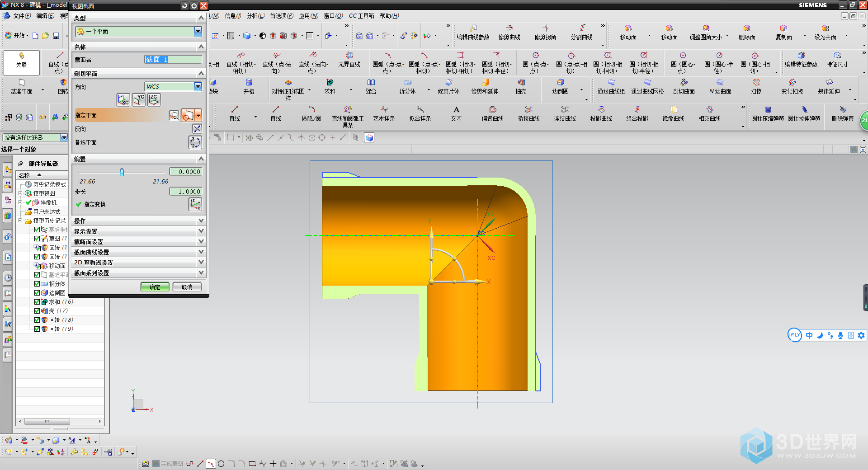This screenshot has width=868, height=470.
Task: Select the 扫掠 swept tool
Action: point(756,86)
